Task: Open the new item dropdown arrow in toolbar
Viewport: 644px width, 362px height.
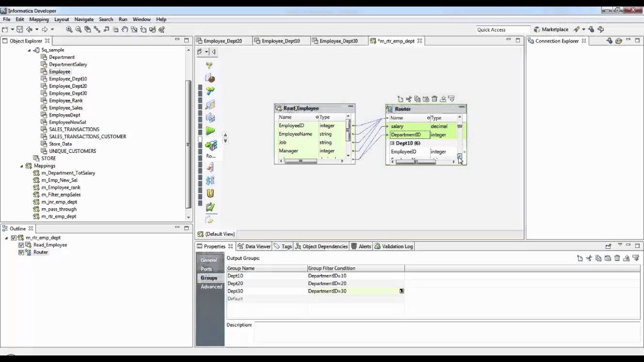Action: coord(12,30)
